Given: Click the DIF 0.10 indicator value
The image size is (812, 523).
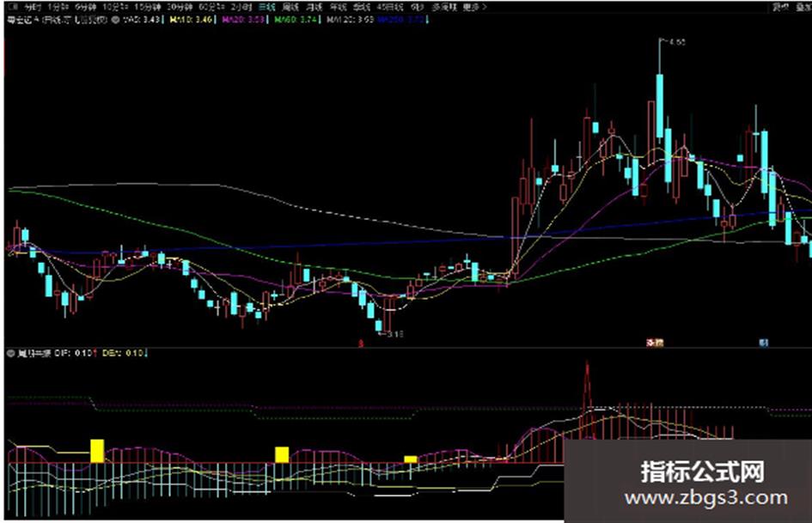Looking at the screenshot, I should [x=74, y=353].
